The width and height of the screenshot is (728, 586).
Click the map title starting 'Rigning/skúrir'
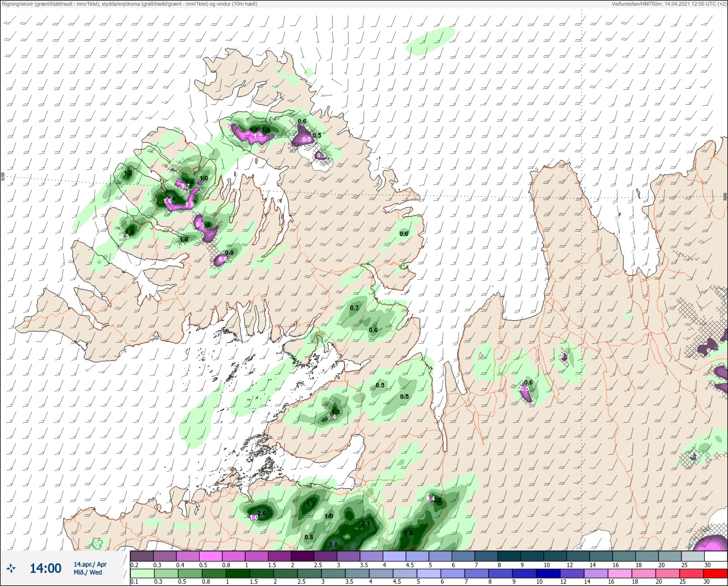(130, 4)
